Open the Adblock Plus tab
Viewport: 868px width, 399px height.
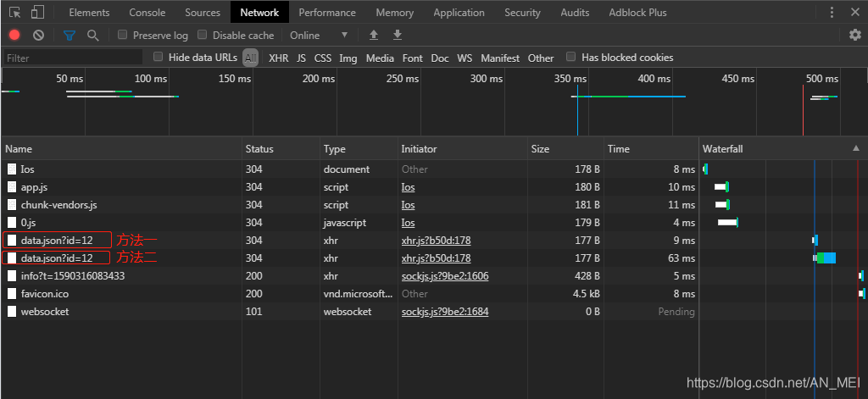click(637, 12)
